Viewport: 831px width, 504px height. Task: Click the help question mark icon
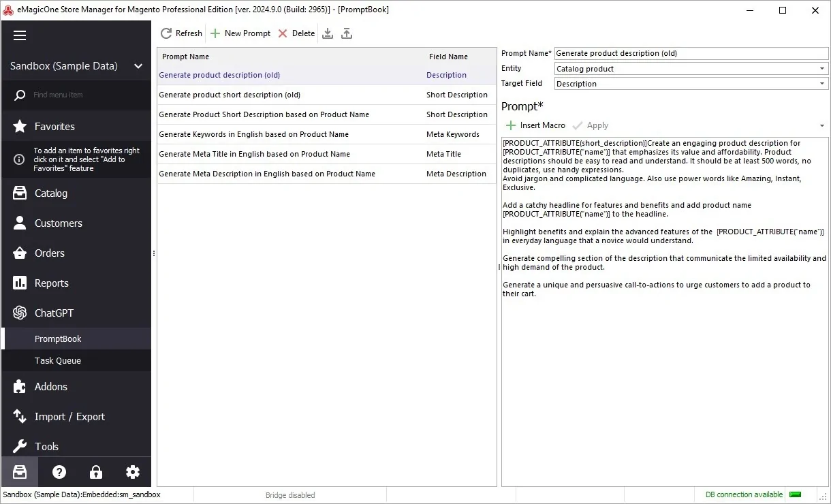point(59,472)
